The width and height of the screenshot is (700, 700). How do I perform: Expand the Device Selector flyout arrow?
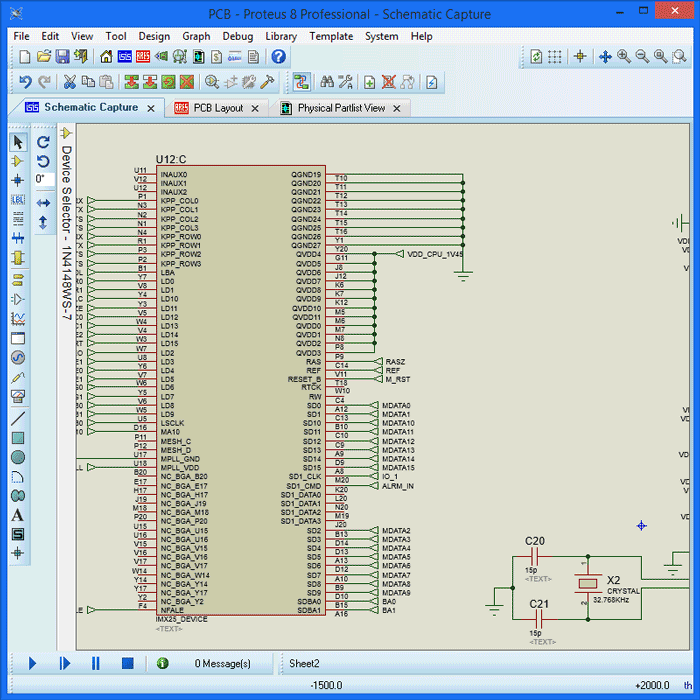[x=66, y=133]
